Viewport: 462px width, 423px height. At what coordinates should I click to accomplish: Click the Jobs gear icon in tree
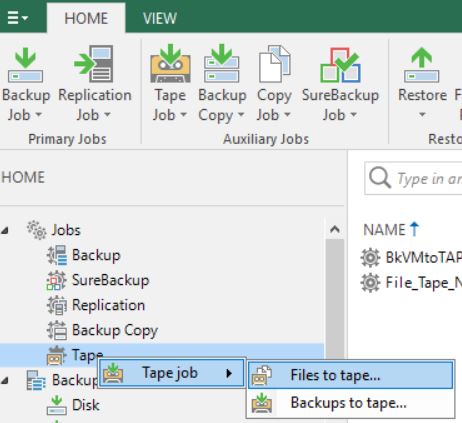36,230
